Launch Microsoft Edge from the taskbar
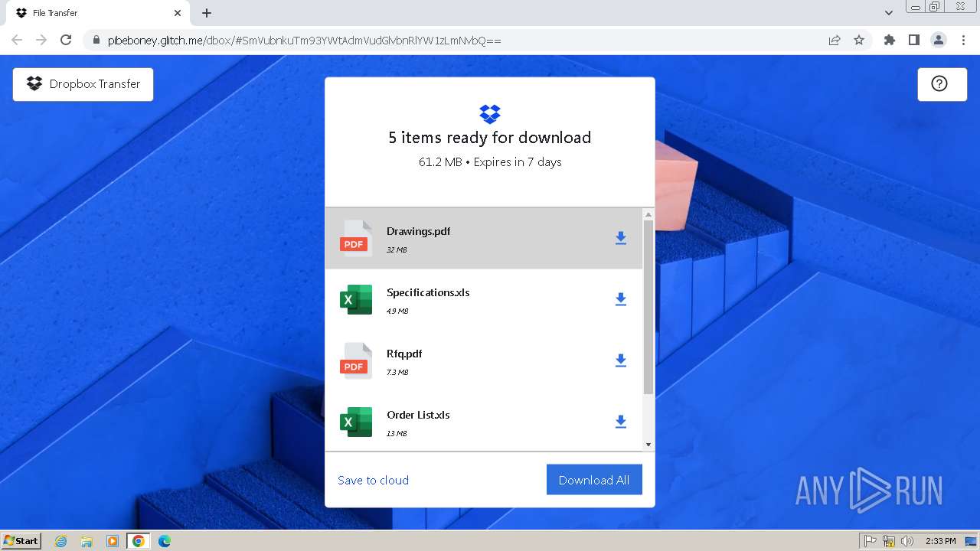 pos(165,541)
